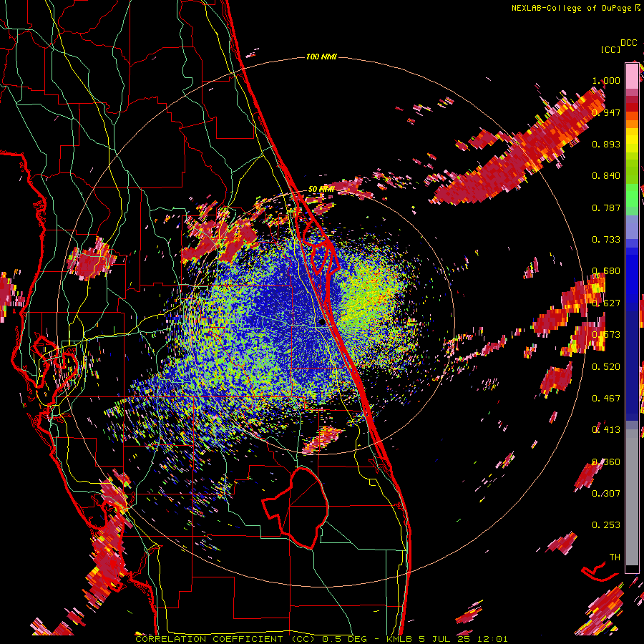
Task: Click the pink top segment of color bar
Action: (x=632, y=76)
